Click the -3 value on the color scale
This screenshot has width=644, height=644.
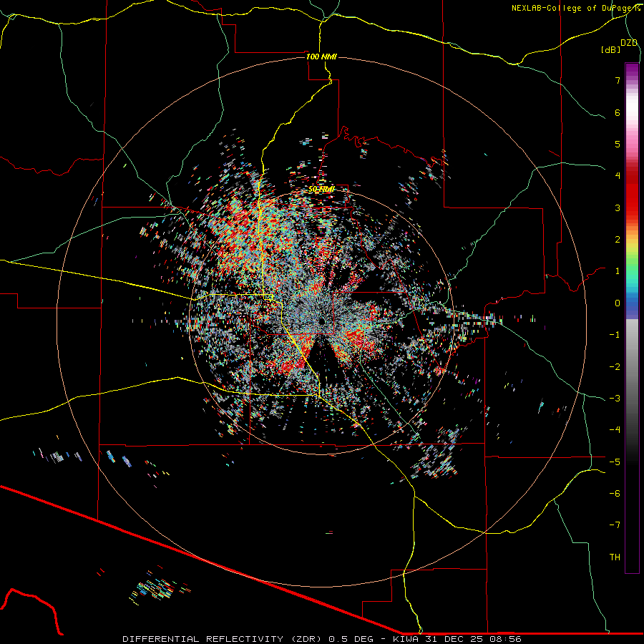pos(615,398)
